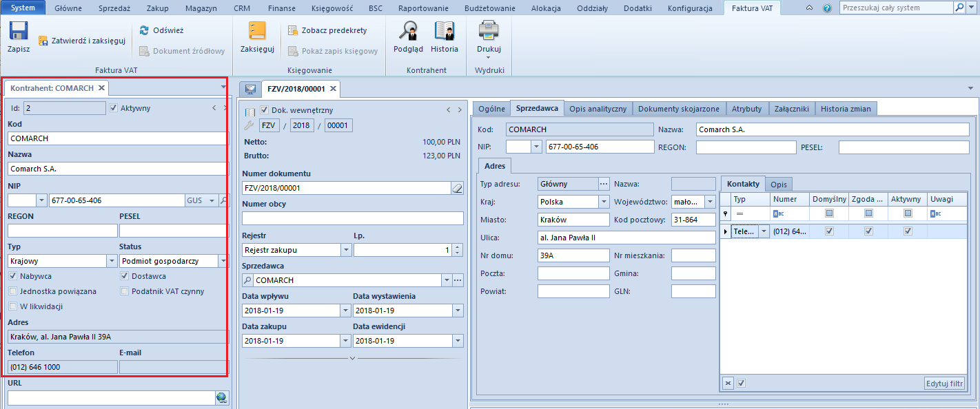Click the Ulica field with al. Jana Pawła II
Viewport: 980px width, 409px height.
(626, 238)
